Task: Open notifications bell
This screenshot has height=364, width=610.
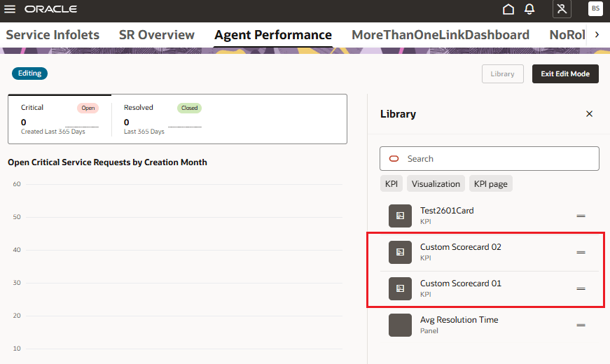Action: tap(529, 9)
